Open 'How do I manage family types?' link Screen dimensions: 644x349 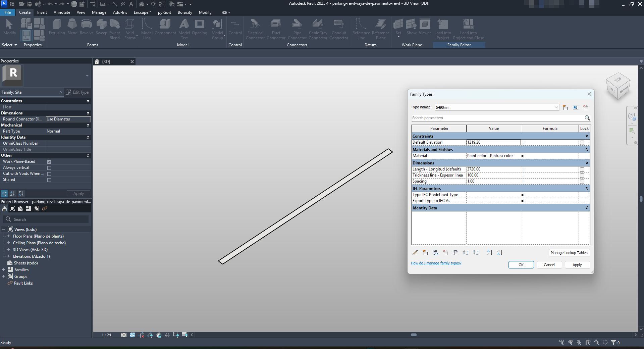[436, 263]
